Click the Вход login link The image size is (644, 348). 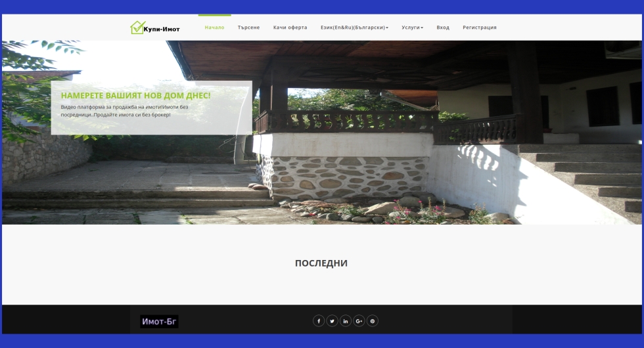[x=443, y=28]
